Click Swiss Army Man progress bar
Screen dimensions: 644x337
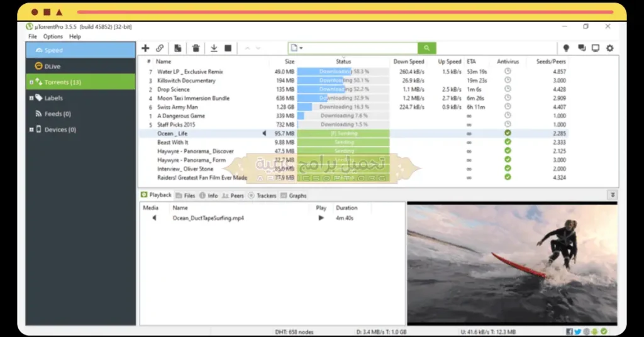pyautogui.click(x=343, y=107)
